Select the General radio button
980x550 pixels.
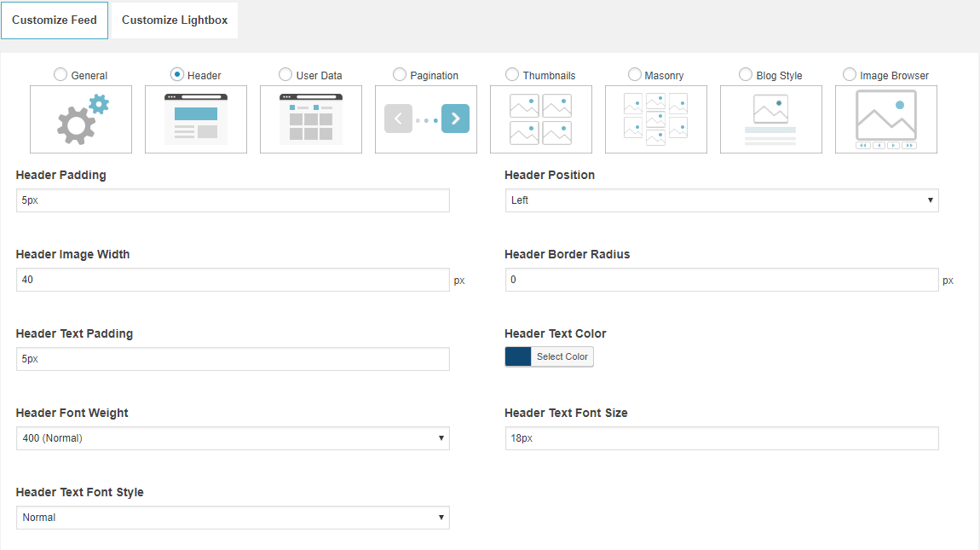click(x=61, y=75)
